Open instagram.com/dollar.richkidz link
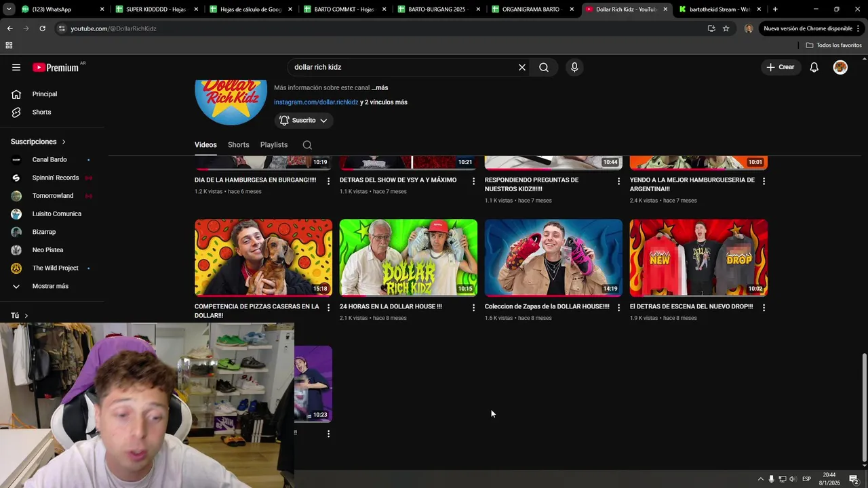868x488 pixels. (316, 102)
